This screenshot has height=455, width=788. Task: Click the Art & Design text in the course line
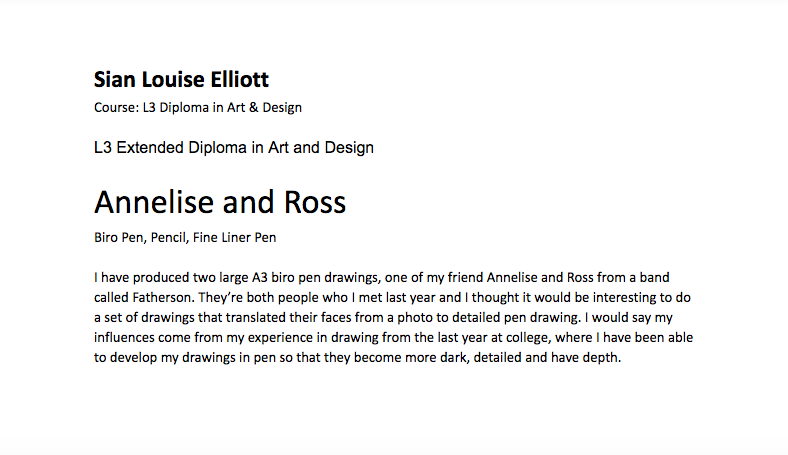264,108
